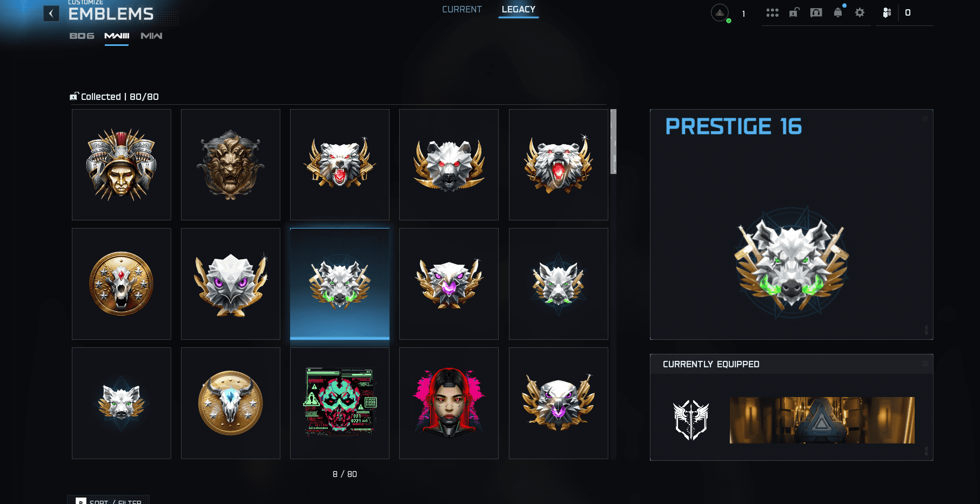Switch to the BO6 game filter
980x504 pixels.
pyautogui.click(x=82, y=36)
